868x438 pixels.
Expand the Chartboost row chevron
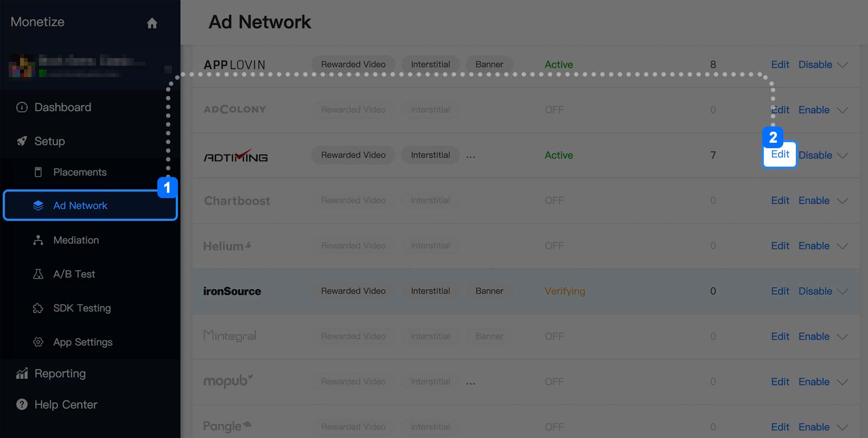coord(843,201)
